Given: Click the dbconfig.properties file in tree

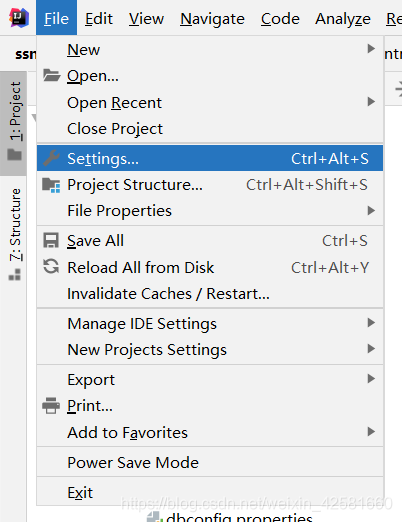Looking at the screenshot, I should point(239,518).
